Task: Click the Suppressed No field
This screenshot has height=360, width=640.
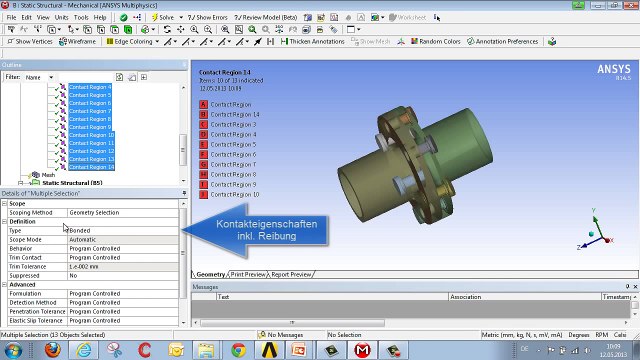Action: (123, 276)
